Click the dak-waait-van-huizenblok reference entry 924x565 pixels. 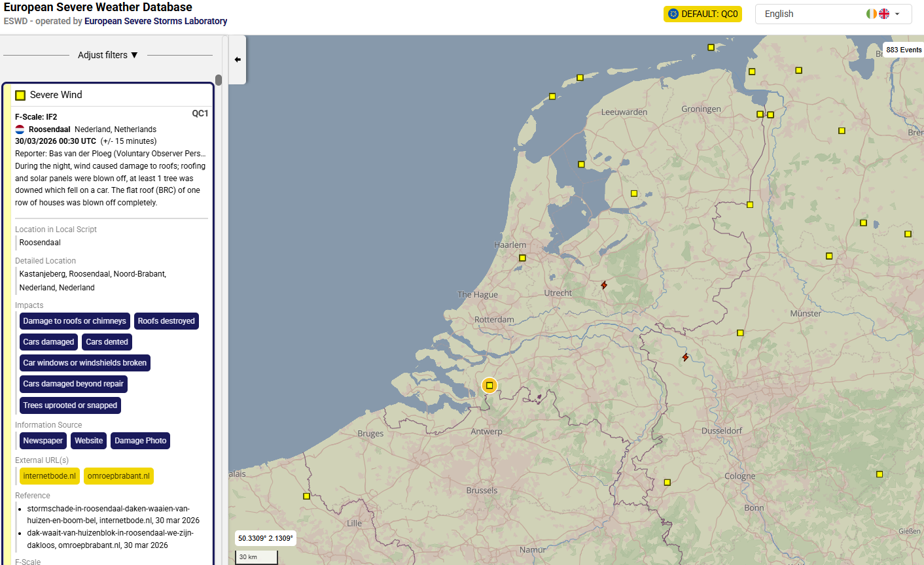pyautogui.click(x=111, y=539)
